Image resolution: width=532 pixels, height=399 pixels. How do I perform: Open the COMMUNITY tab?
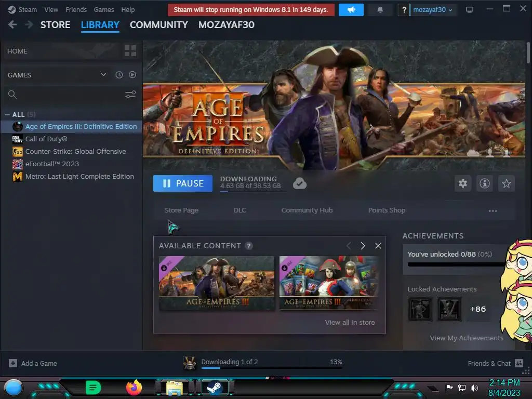click(159, 25)
